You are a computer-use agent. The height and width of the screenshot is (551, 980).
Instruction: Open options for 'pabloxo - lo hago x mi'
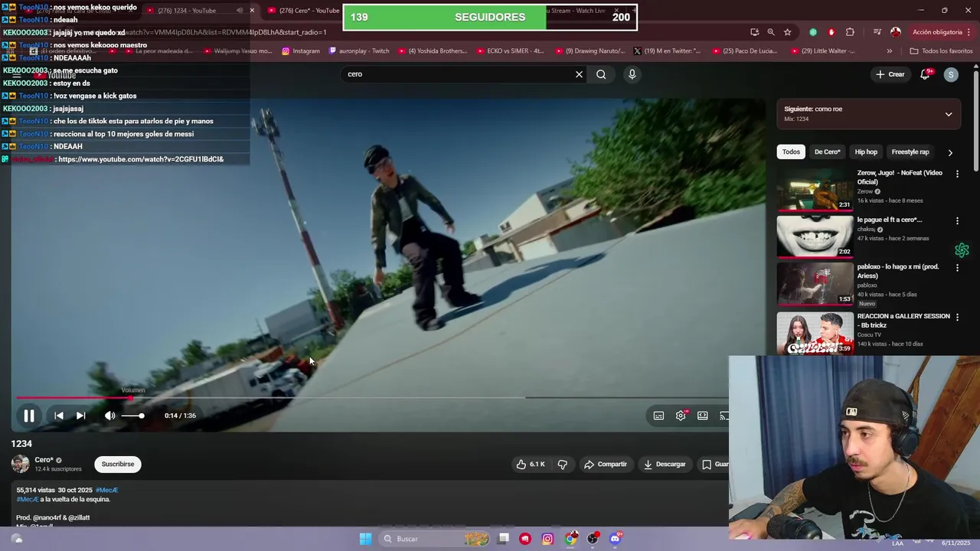point(957,268)
